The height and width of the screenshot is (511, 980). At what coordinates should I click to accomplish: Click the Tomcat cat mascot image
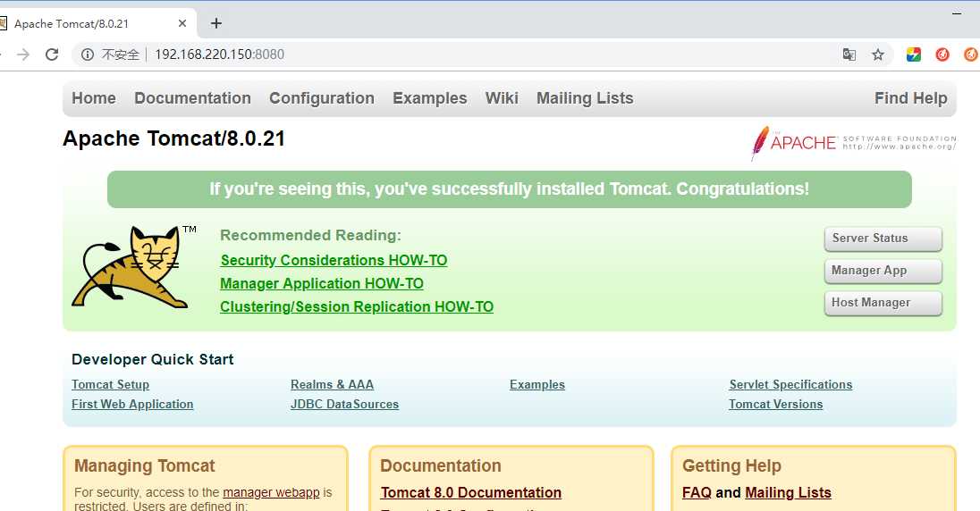tap(134, 267)
